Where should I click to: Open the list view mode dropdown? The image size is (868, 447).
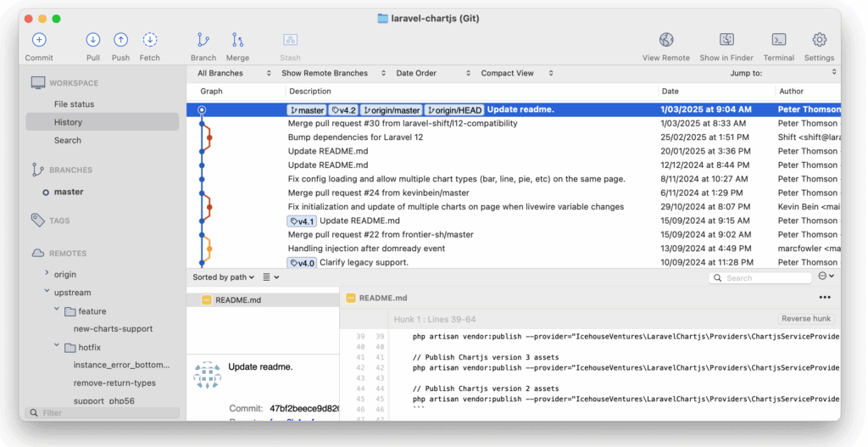(x=270, y=277)
